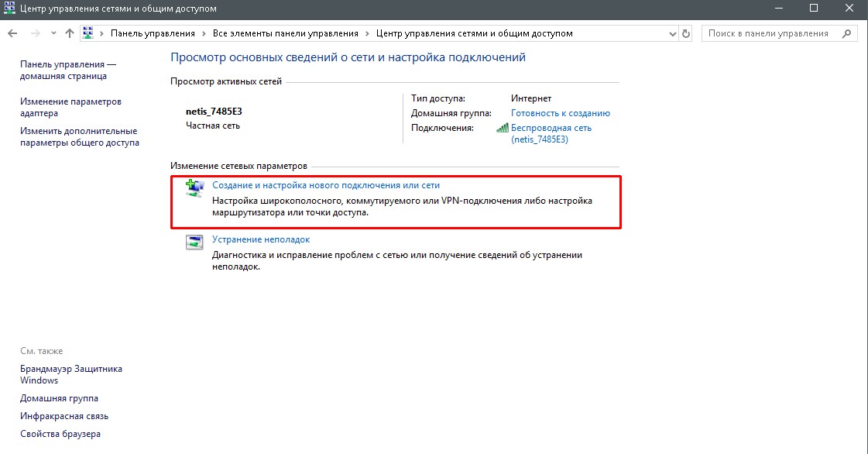Maximize the Network Center window
The width and height of the screenshot is (868, 454).
click(814, 9)
